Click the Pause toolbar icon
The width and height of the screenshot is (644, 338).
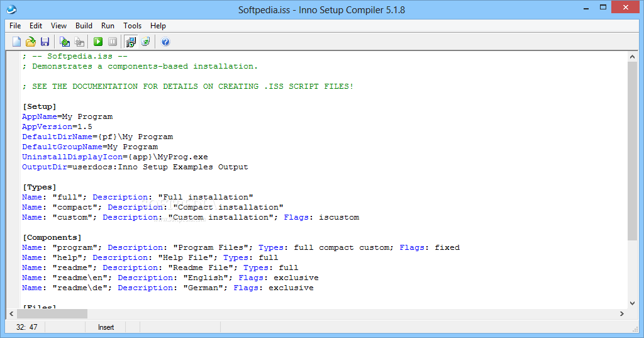point(113,42)
